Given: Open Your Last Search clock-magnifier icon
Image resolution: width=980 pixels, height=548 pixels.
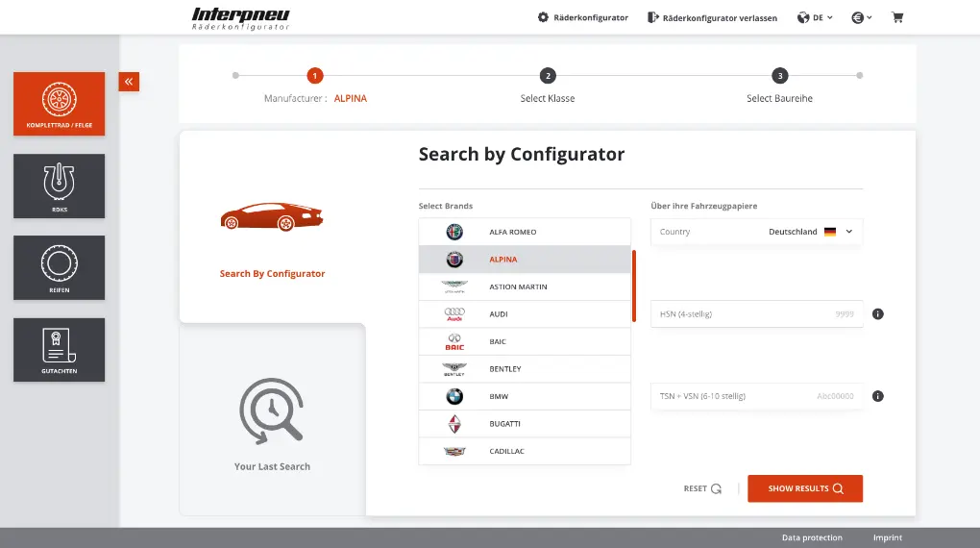Looking at the screenshot, I should (272, 411).
